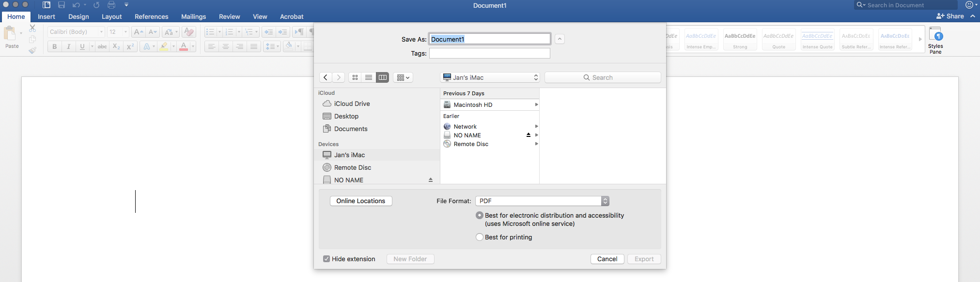Click the Save icon in the title bar
This screenshot has width=980, height=282.
(62, 5)
